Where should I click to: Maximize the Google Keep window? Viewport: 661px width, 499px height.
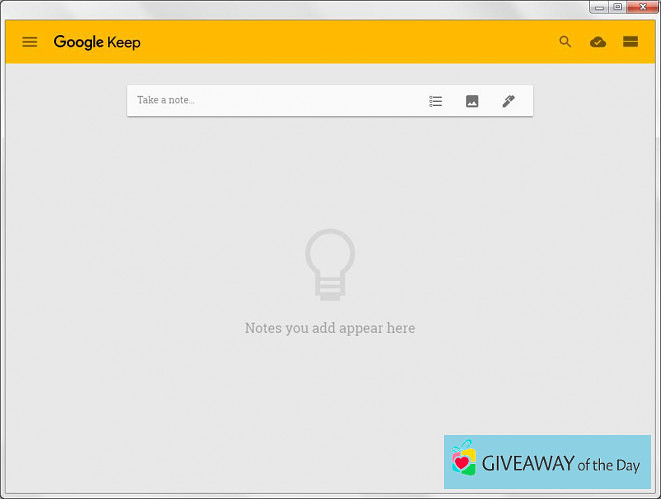tap(617, 7)
